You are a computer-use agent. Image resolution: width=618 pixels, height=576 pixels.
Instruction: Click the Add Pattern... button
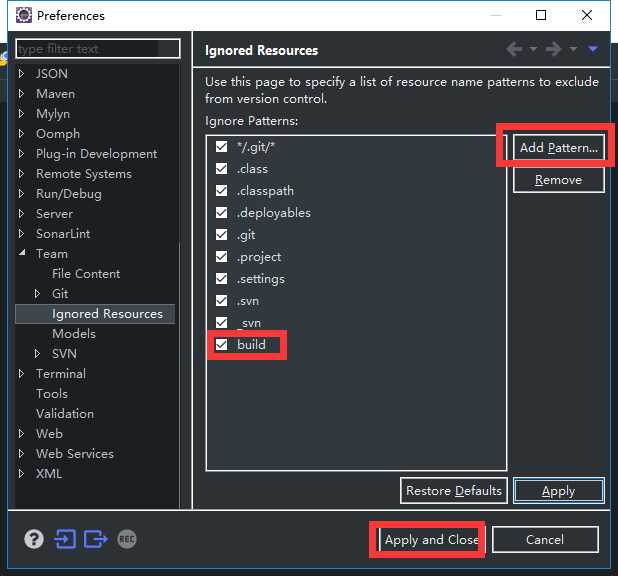pyautogui.click(x=558, y=147)
